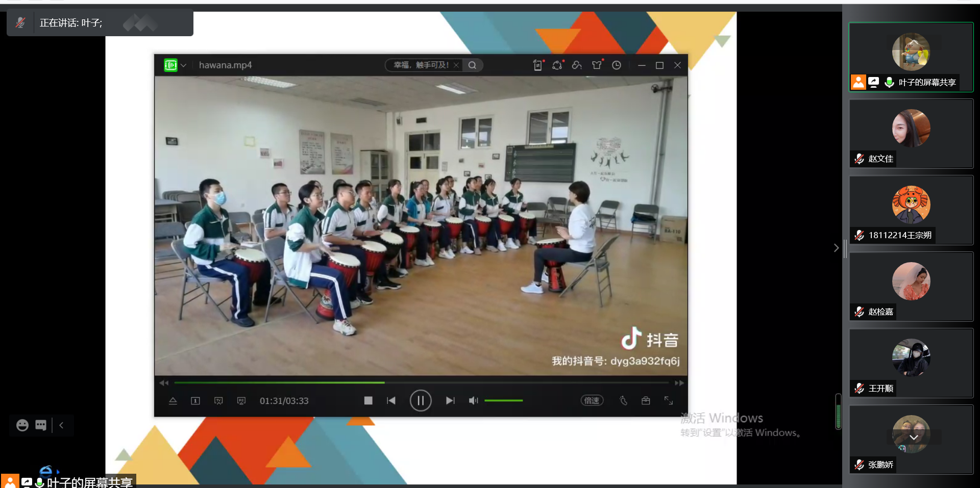Click the eject/open file icon
980x488 pixels.
[173, 401]
